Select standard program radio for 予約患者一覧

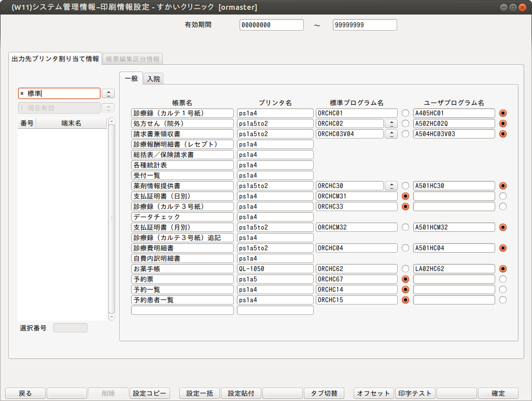coord(405,300)
